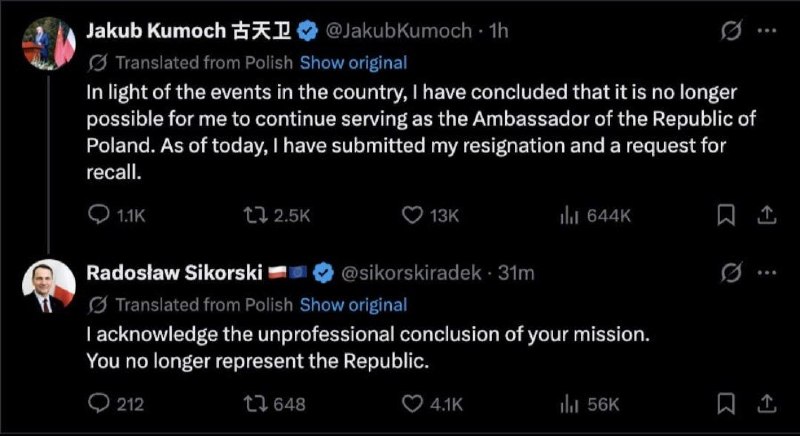Bookmark Jakub Kumoch's tweet
This screenshot has height=436, width=800.
click(726, 215)
